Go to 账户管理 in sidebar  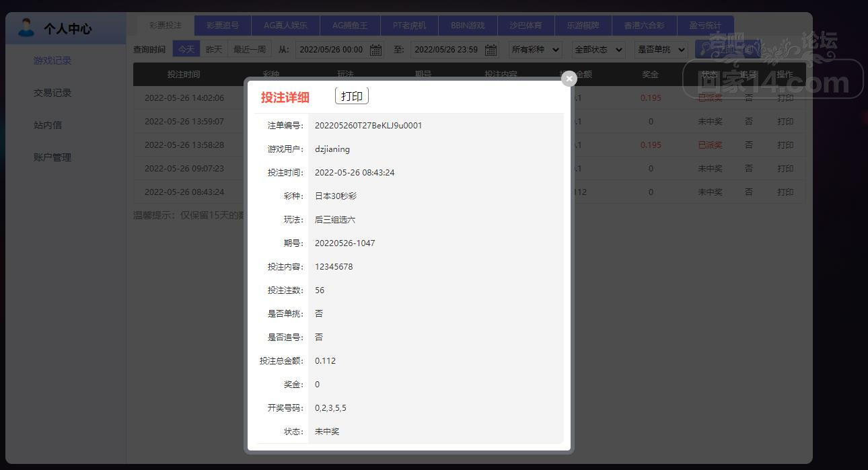52,157
